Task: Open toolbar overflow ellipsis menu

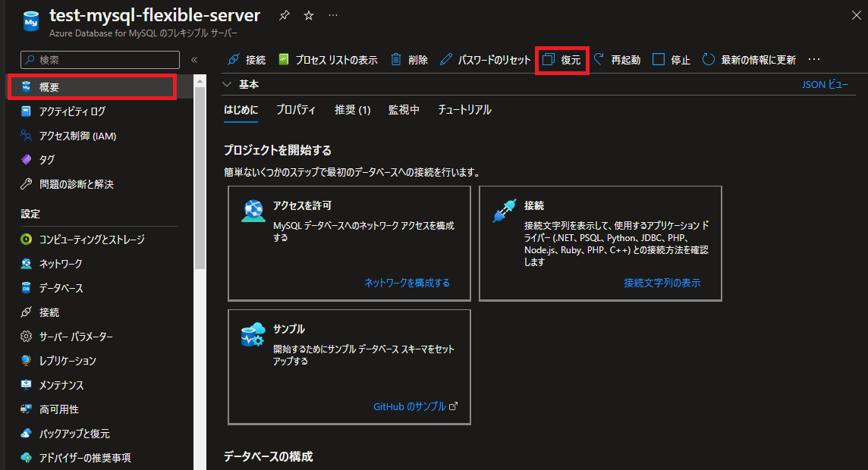Action: click(813, 60)
